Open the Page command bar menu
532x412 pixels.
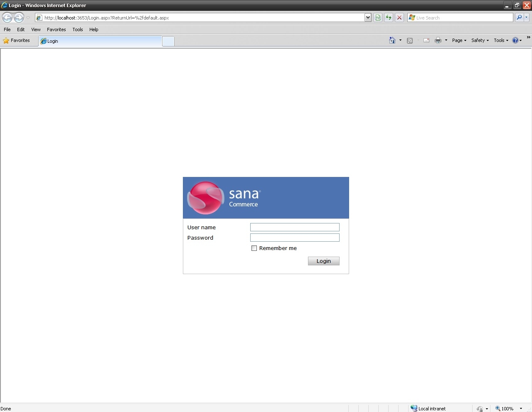[459, 40]
